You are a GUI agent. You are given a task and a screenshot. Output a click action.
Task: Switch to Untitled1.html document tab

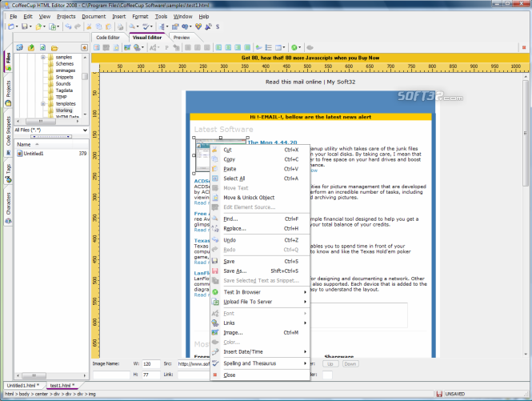[x=23, y=385]
